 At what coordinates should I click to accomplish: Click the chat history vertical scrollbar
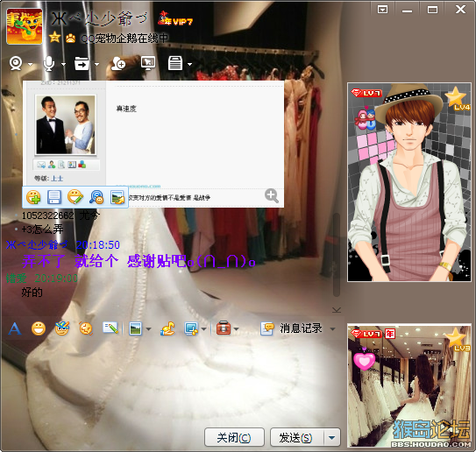[x=336, y=255]
